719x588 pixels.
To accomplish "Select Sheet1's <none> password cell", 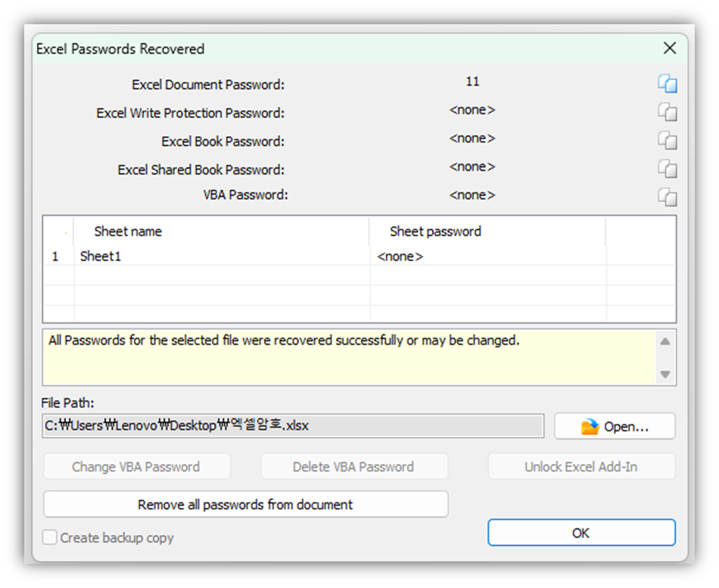I will tap(400, 257).
